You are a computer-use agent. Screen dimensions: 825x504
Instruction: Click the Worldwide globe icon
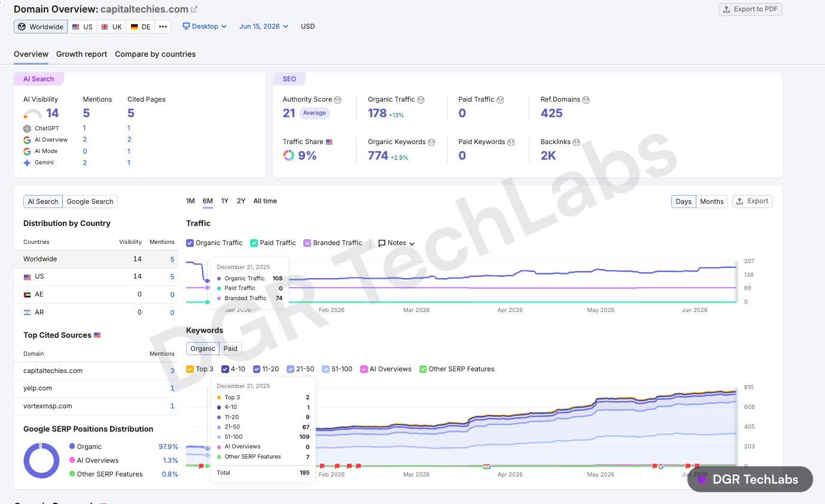22,27
